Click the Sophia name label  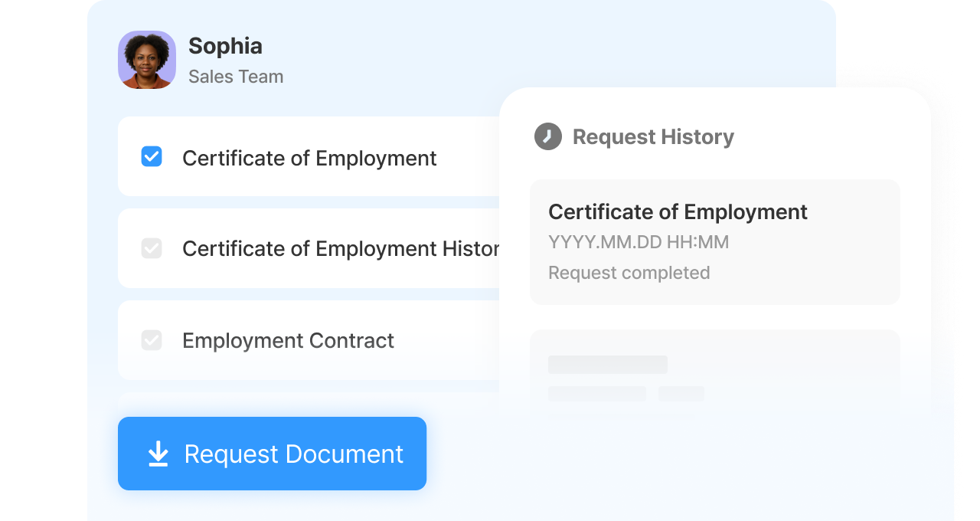[225, 46]
